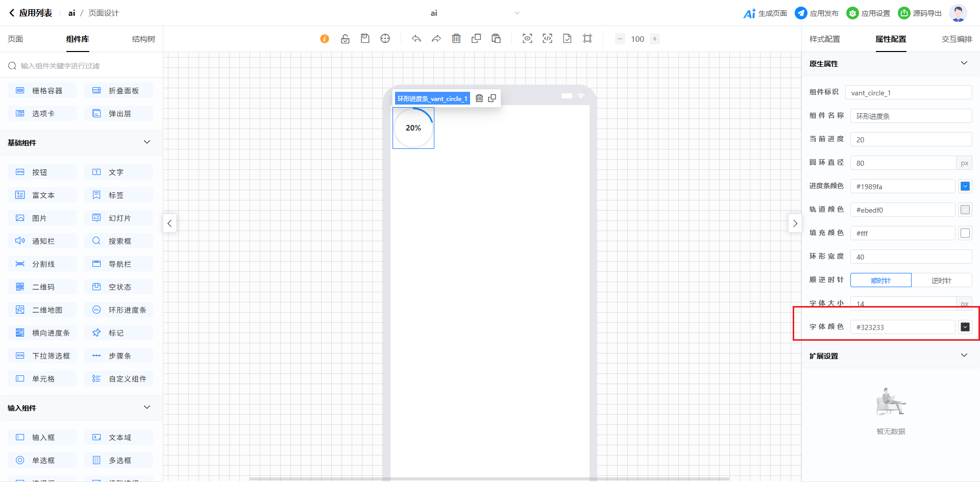This screenshot has height=482, width=980.
Task: Collapse the 基础组件 component group
Action: 147,142
